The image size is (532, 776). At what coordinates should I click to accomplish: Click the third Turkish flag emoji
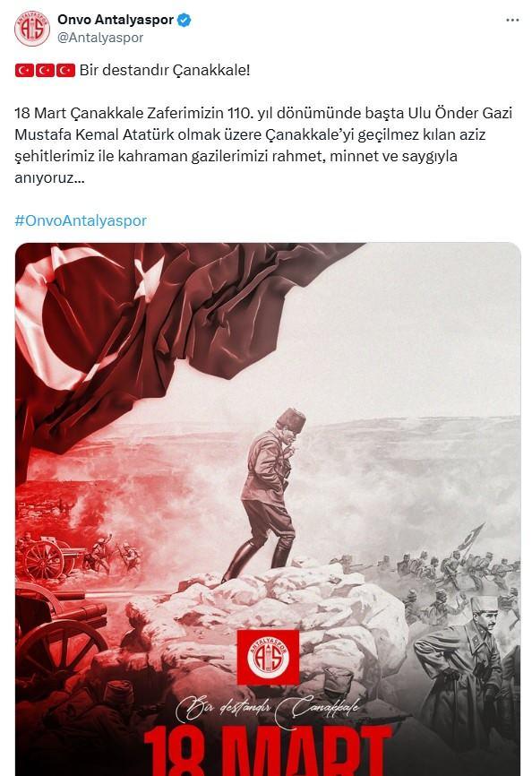pyautogui.click(x=65, y=70)
